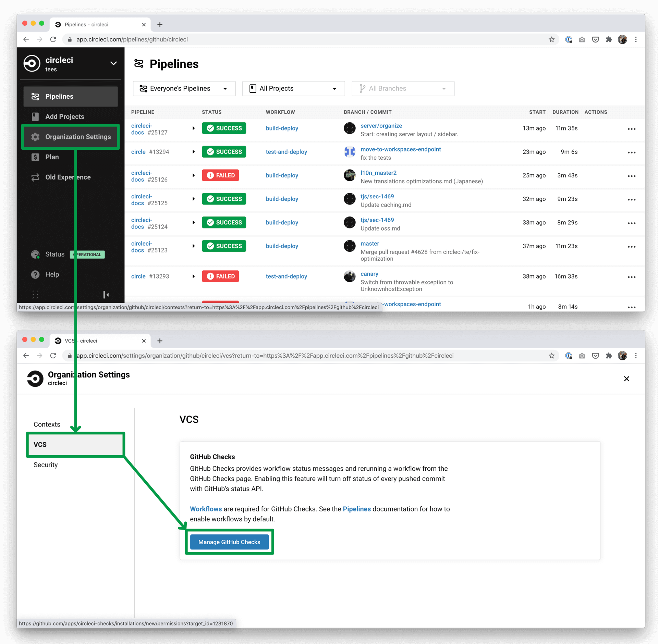Click the camera extension icon in Pipelines window
Image resolution: width=658 pixels, height=644 pixels.
[x=582, y=39]
